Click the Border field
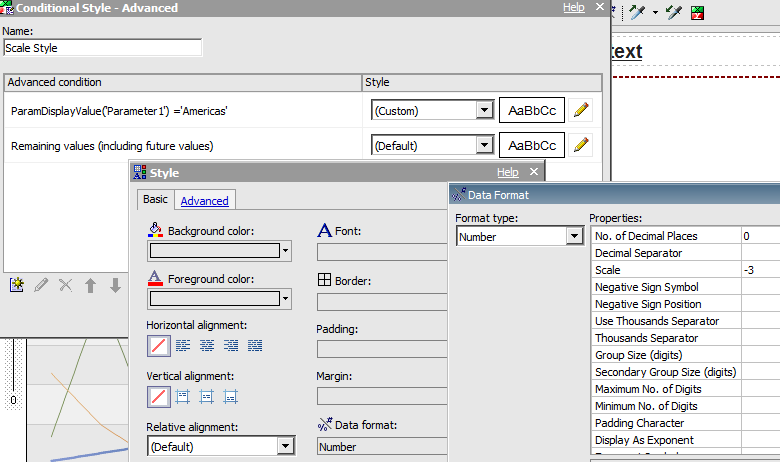Screen dimensions: 780x462 [x=382, y=302]
